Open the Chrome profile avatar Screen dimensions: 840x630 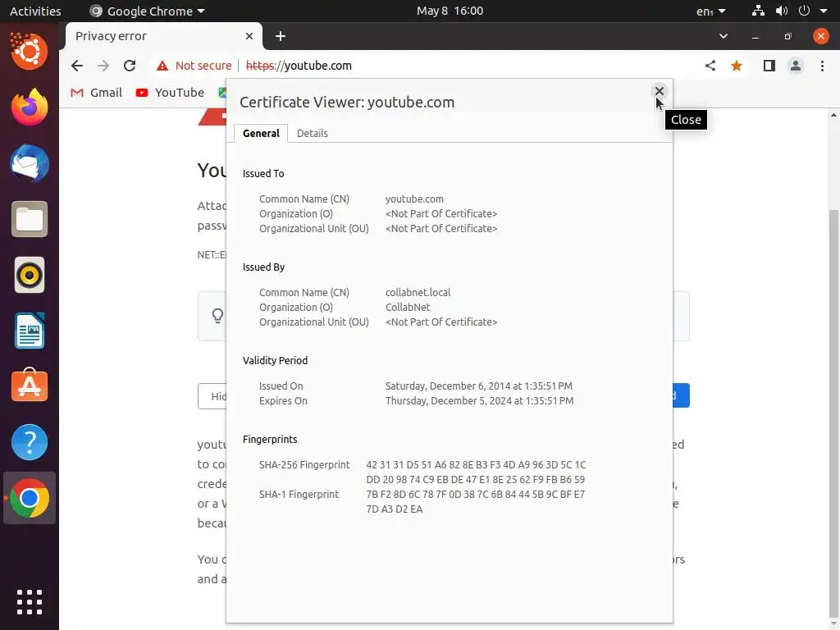point(796,66)
